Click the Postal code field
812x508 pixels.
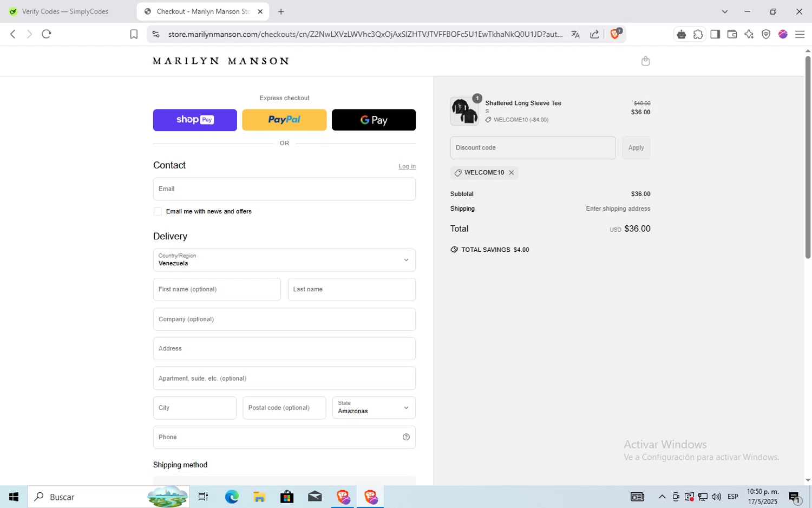point(284,408)
